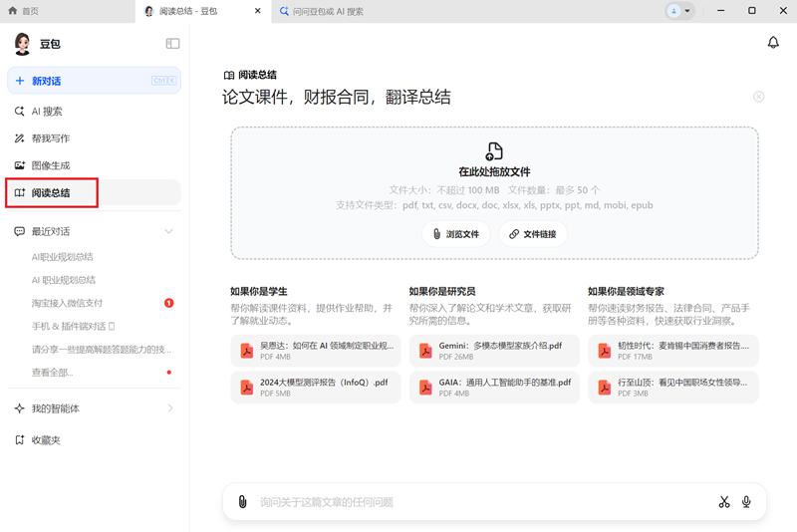Open 韧性时代：麦肯锡中国消费者报告 PDF
The width and height of the screenshot is (797, 532).
tap(673, 351)
